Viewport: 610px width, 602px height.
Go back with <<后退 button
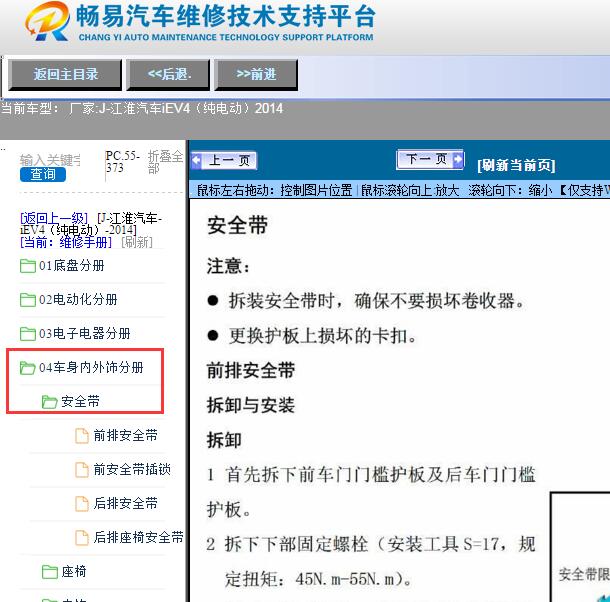tap(168, 74)
